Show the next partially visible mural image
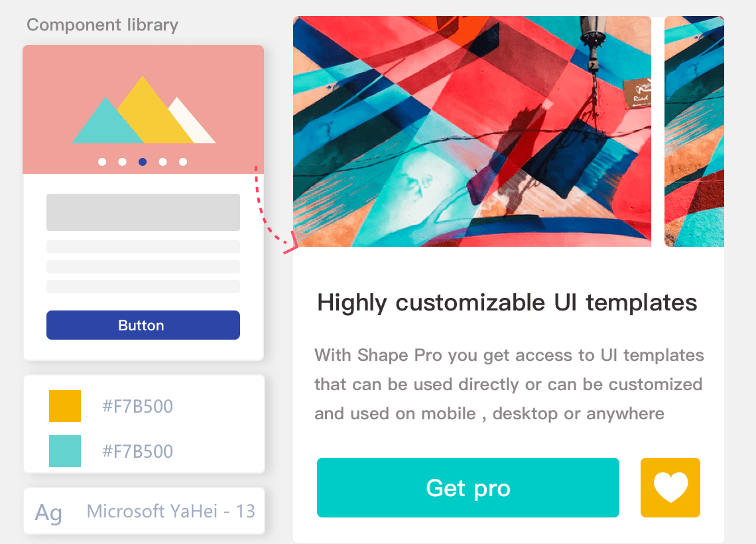 click(694, 131)
